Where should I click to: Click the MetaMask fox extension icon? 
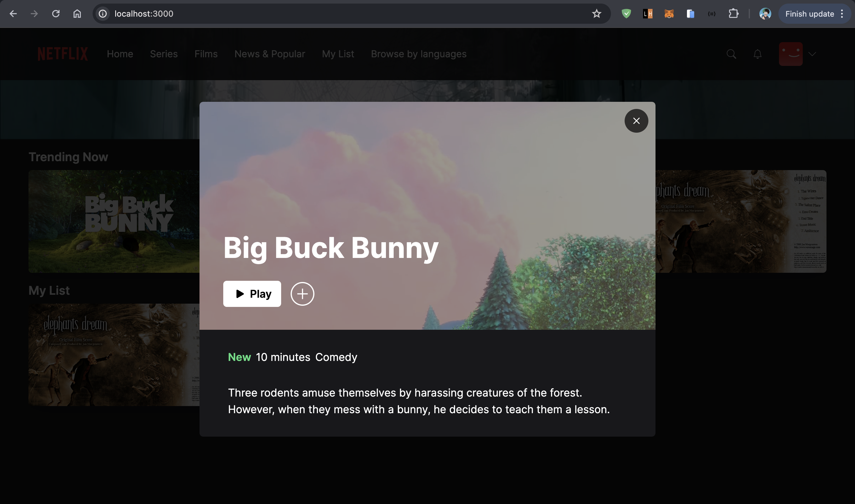tap(669, 14)
